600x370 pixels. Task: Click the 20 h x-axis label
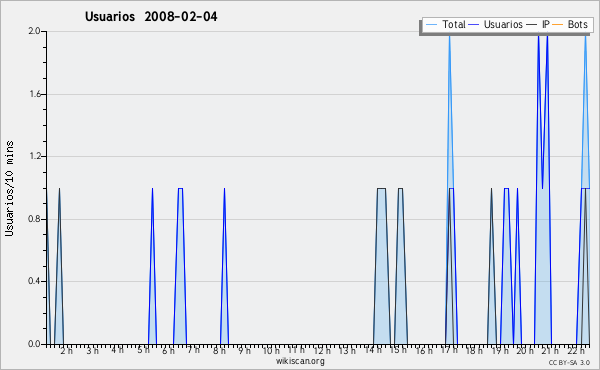525,350
